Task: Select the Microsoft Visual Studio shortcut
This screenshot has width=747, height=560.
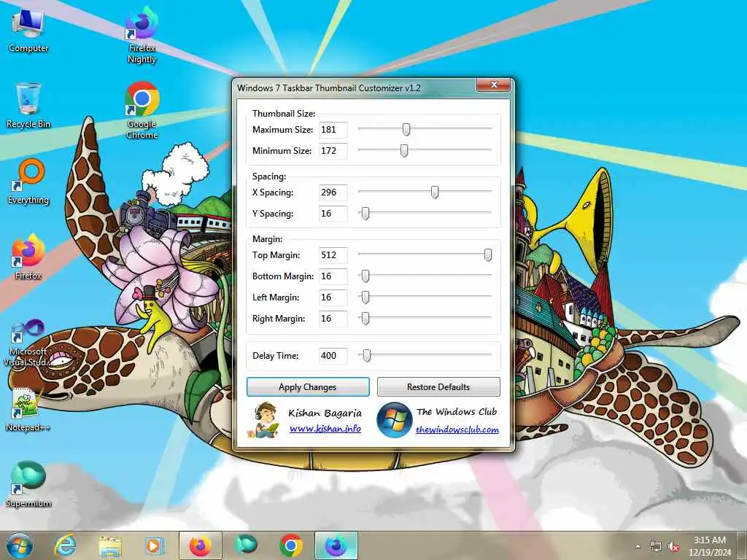Action: (28, 344)
